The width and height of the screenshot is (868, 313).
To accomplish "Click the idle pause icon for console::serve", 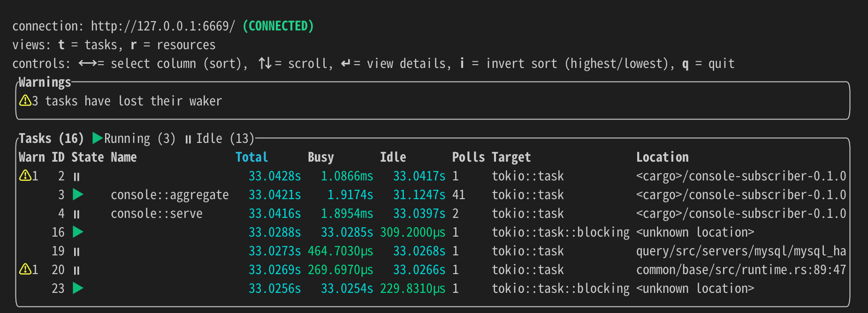I will click(76, 214).
